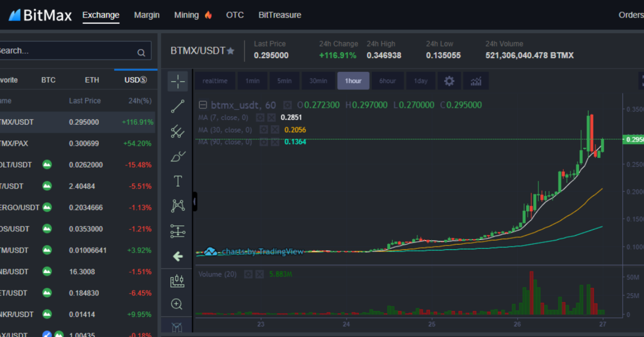The image size is (644, 337).
Task: Focus the market search field
Action: click(x=74, y=51)
